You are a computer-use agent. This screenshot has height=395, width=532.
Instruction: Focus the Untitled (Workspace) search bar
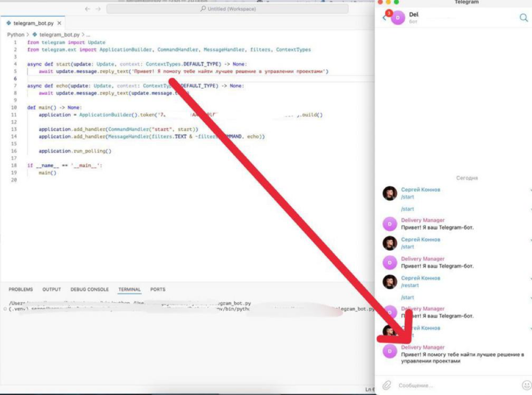click(227, 9)
